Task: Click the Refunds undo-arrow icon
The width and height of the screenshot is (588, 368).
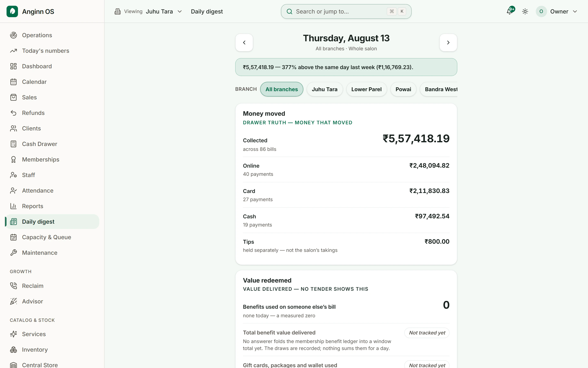Action: 14,113
